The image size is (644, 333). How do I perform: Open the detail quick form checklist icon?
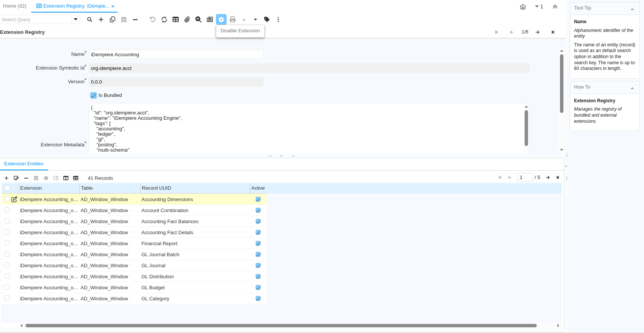56,178
